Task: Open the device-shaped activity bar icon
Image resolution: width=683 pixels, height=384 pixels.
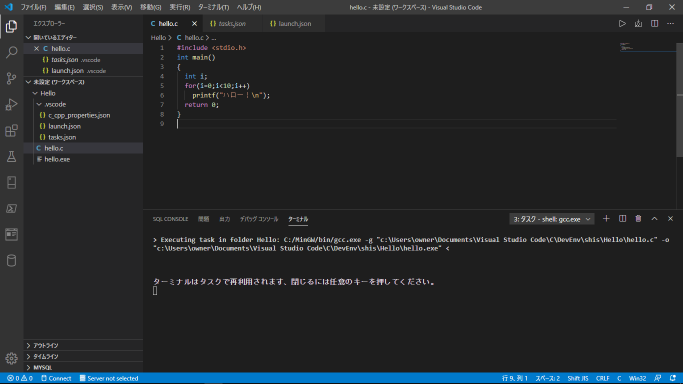Action: (11, 182)
